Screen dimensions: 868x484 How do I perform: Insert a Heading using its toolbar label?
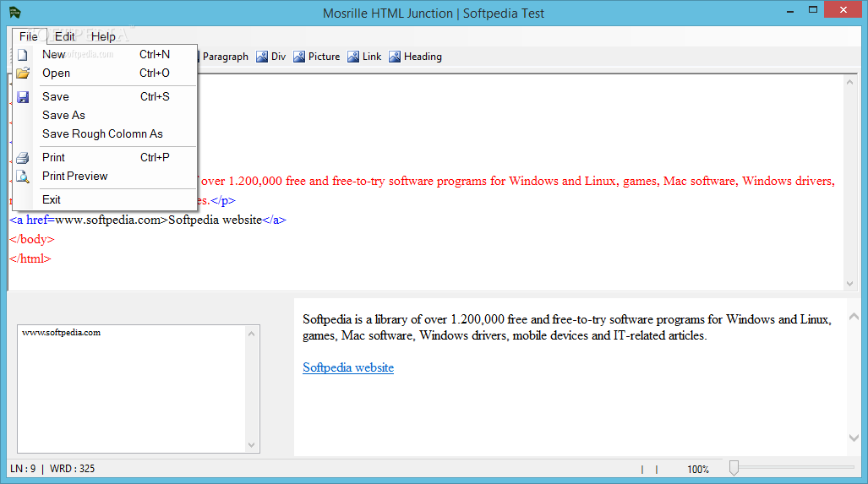(x=423, y=57)
